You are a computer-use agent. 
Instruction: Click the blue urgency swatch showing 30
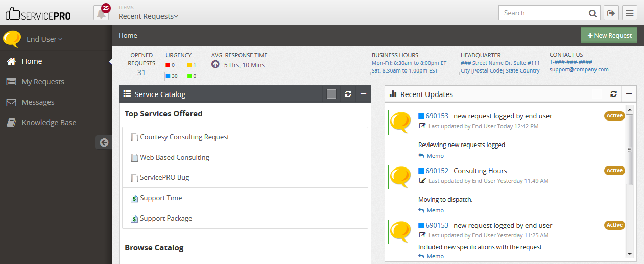(168, 76)
